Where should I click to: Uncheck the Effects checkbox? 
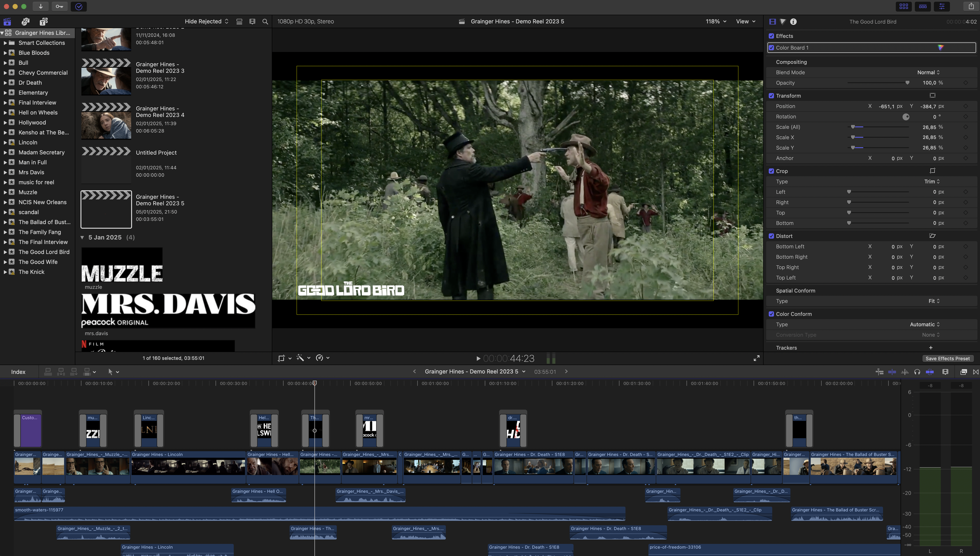[x=771, y=36]
